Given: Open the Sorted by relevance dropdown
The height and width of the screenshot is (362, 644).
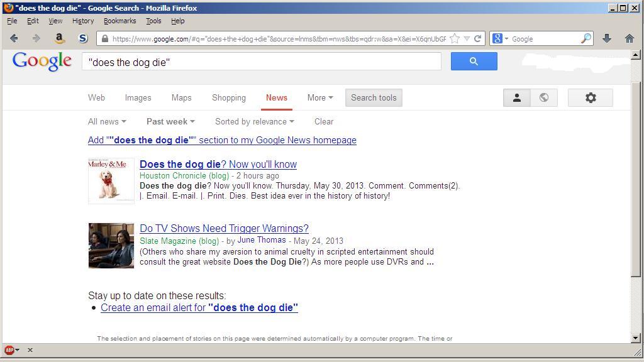Looking at the screenshot, I should 254,121.
